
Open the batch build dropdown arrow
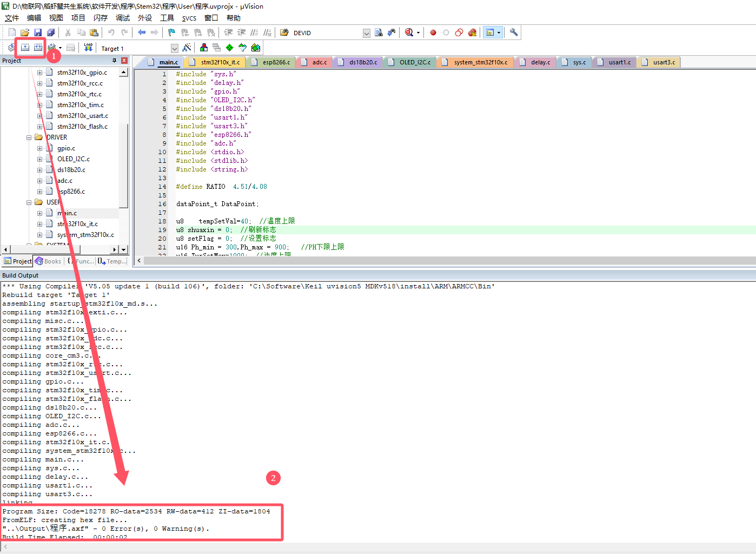(60, 48)
